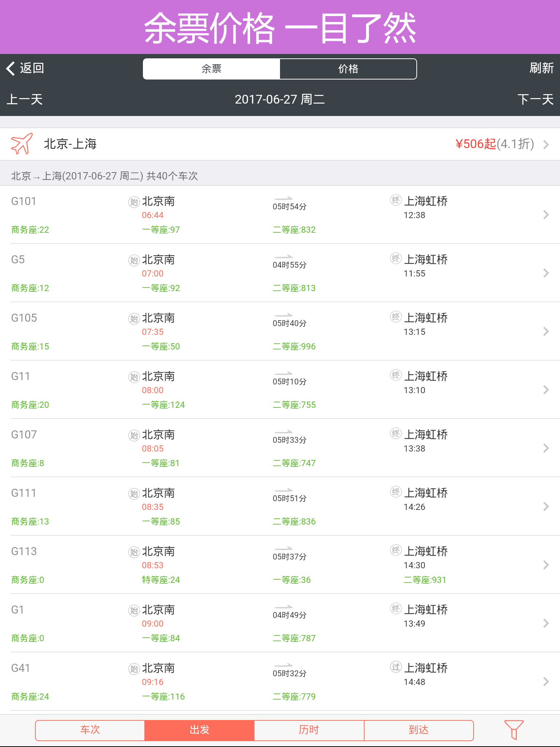The height and width of the screenshot is (747, 560).
Task: Open the airplane flight icon for 北京-上海
Action: pos(22,144)
